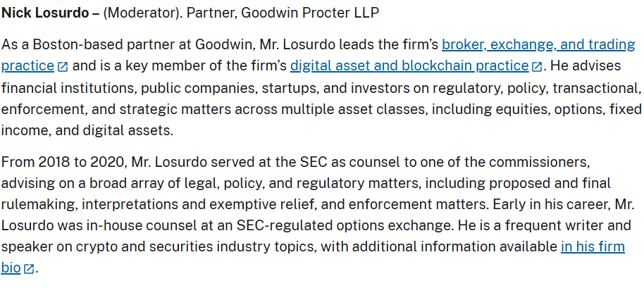644x288 pixels.
Task: Click external-link icon after blockchain practice link
Action: 537,66
